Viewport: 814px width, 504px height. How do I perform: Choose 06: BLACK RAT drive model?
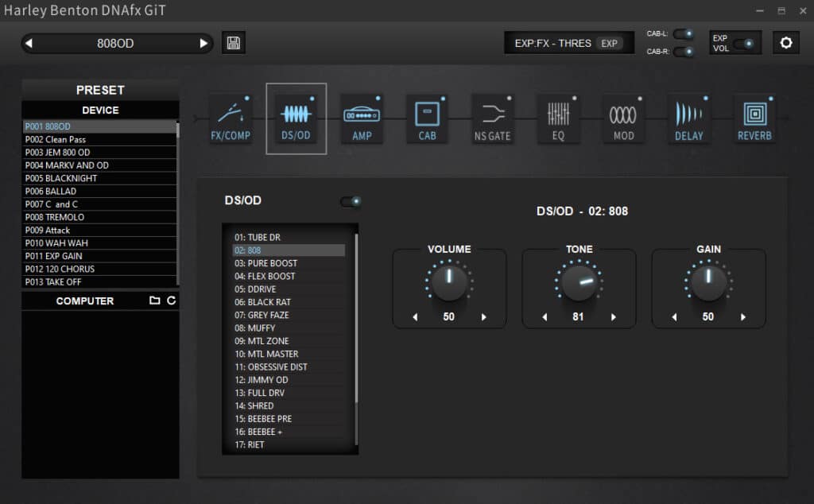click(289, 302)
